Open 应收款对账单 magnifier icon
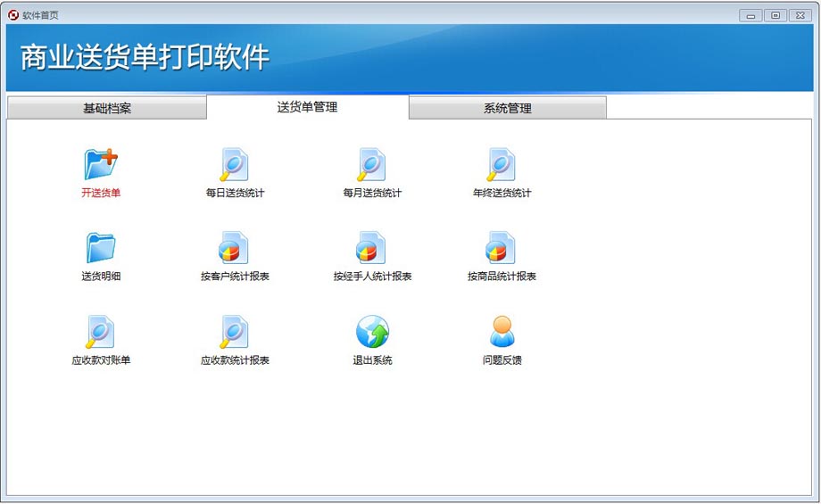The height and width of the screenshot is (504, 821). coord(101,331)
